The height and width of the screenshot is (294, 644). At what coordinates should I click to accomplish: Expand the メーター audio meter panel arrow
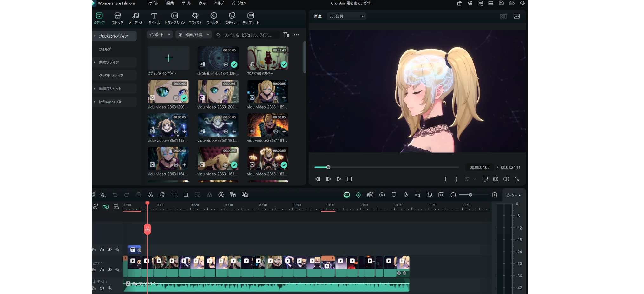point(520,195)
